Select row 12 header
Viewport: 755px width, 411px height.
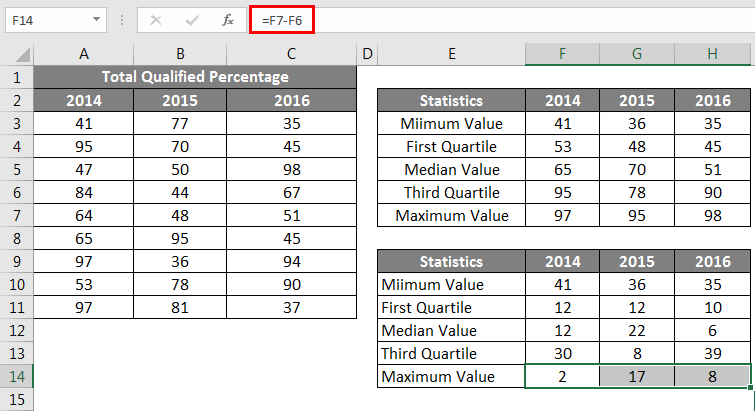pos(17,331)
